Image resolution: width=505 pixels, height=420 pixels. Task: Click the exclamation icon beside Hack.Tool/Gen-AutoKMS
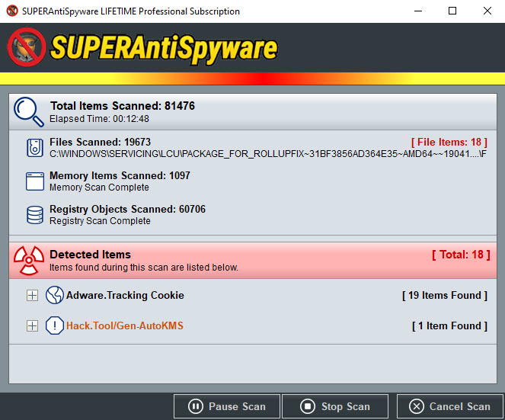(54, 325)
